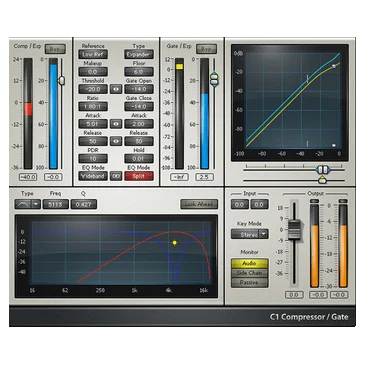365x365 pixels.
Task: Click the Threshold / Gate Open link icon
Action: click(x=116, y=89)
